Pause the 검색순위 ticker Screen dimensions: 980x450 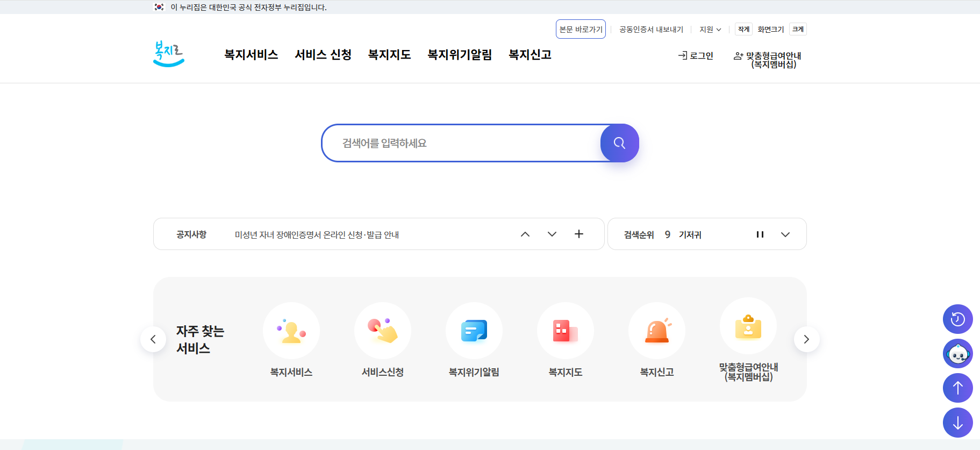point(760,234)
